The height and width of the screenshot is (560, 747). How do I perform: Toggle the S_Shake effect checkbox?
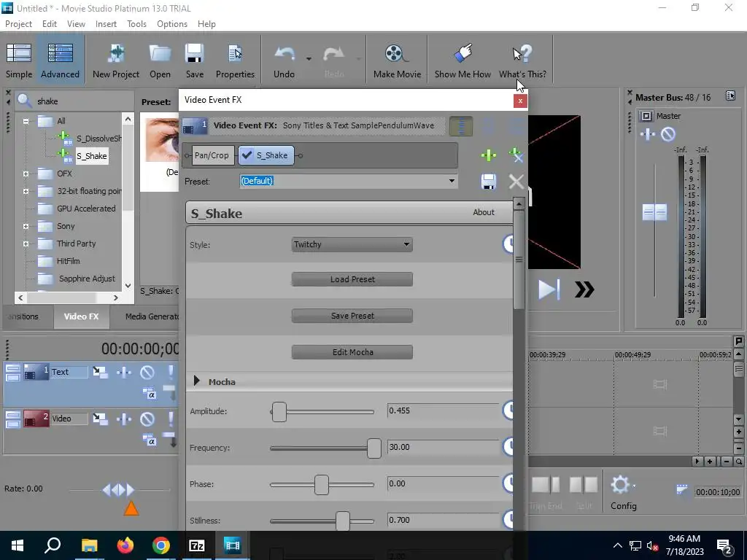point(247,155)
